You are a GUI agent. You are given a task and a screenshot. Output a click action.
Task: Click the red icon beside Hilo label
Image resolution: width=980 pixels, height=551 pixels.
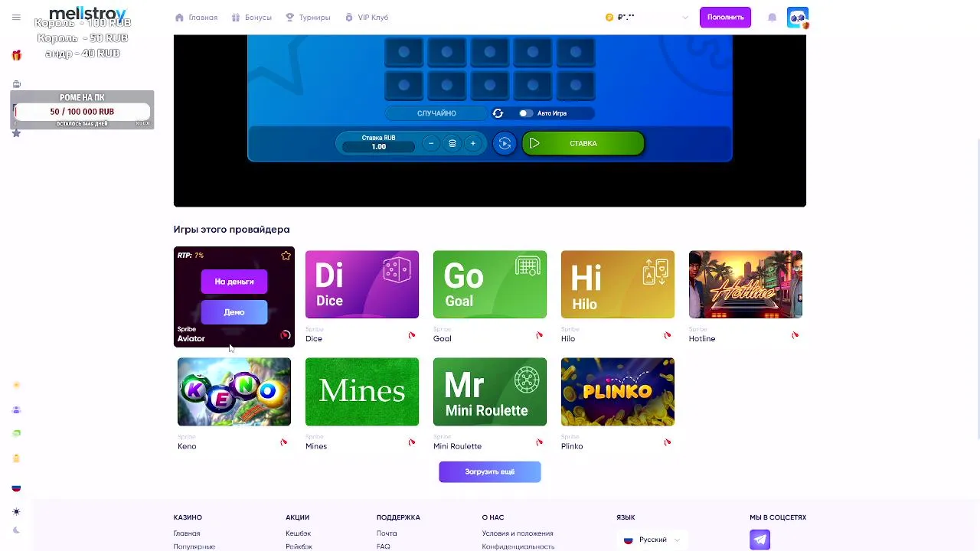coord(668,335)
